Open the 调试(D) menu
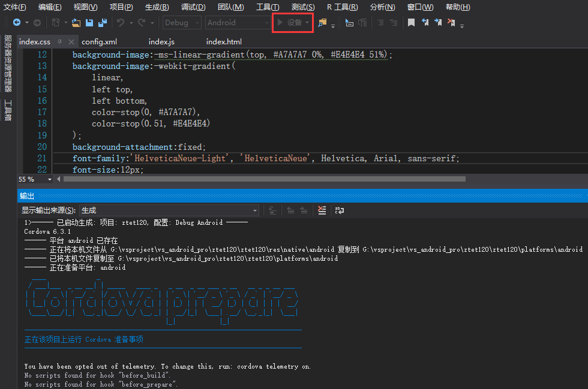 [193, 7]
